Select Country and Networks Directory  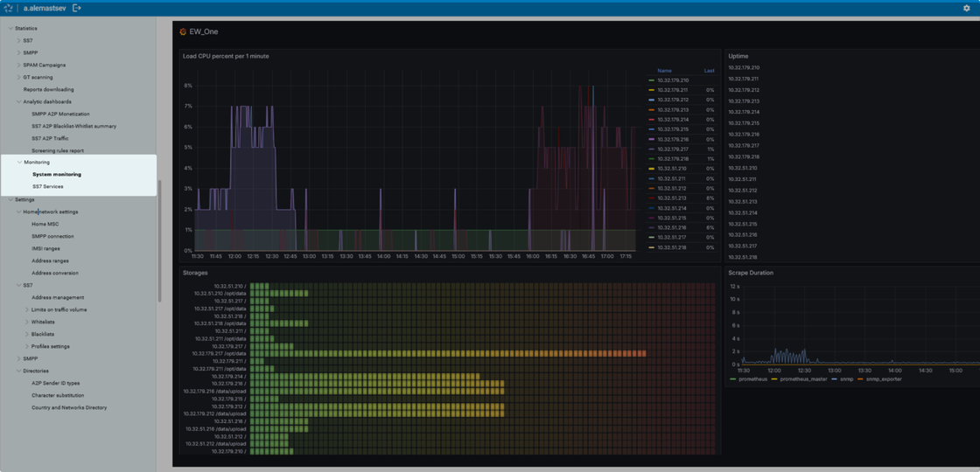(x=69, y=407)
